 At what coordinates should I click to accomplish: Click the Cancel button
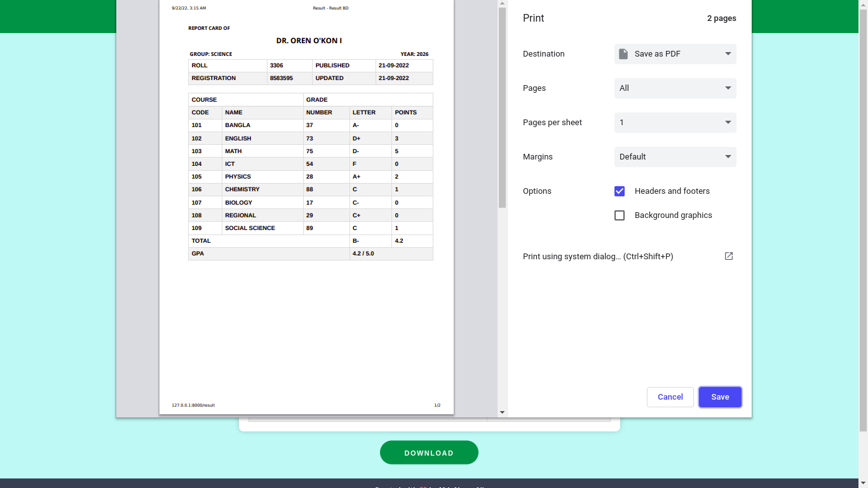[670, 397]
